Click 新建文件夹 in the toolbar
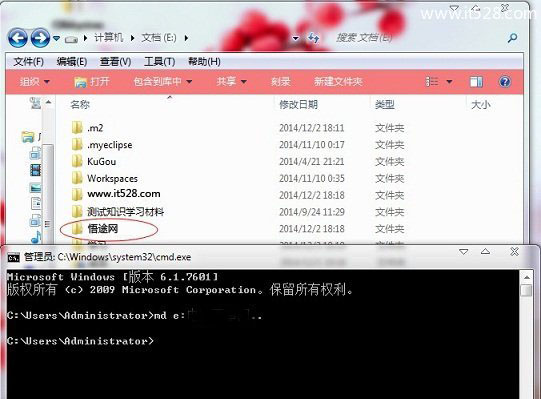541x399 pixels. 338,81
